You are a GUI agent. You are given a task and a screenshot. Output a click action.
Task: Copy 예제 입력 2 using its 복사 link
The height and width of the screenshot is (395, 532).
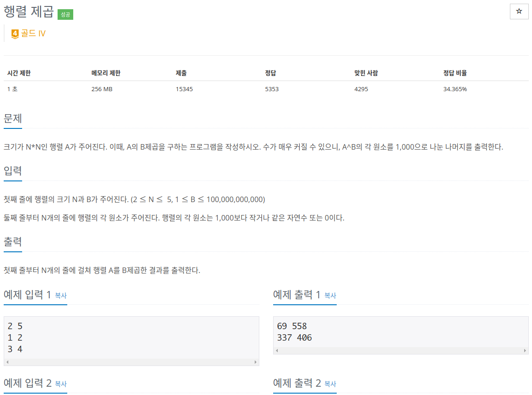pos(61,384)
